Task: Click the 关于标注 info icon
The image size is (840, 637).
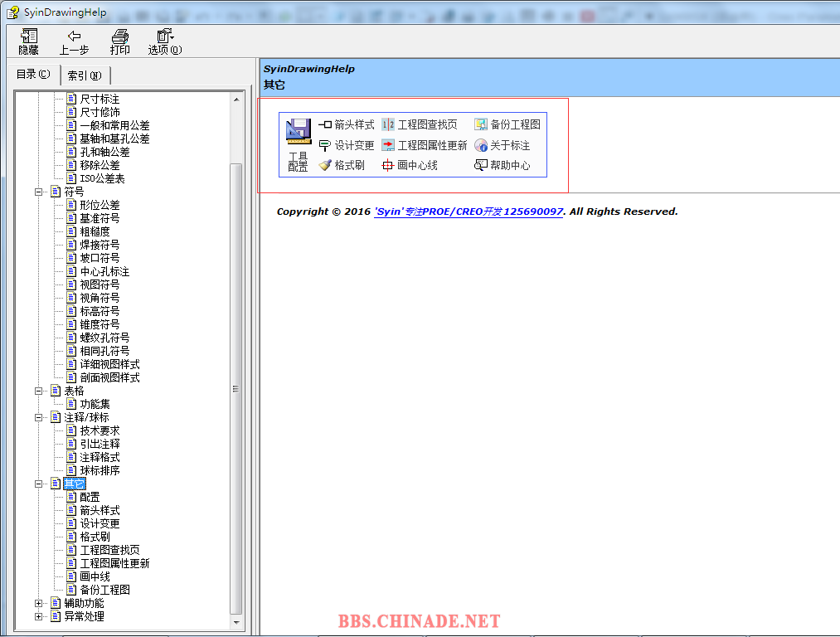Action: tap(481, 145)
